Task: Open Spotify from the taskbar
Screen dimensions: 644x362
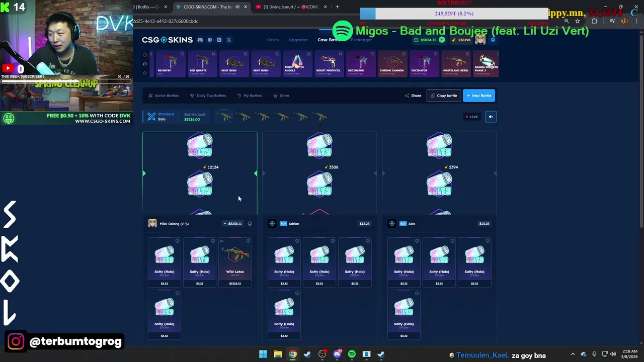Action: (352, 354)
